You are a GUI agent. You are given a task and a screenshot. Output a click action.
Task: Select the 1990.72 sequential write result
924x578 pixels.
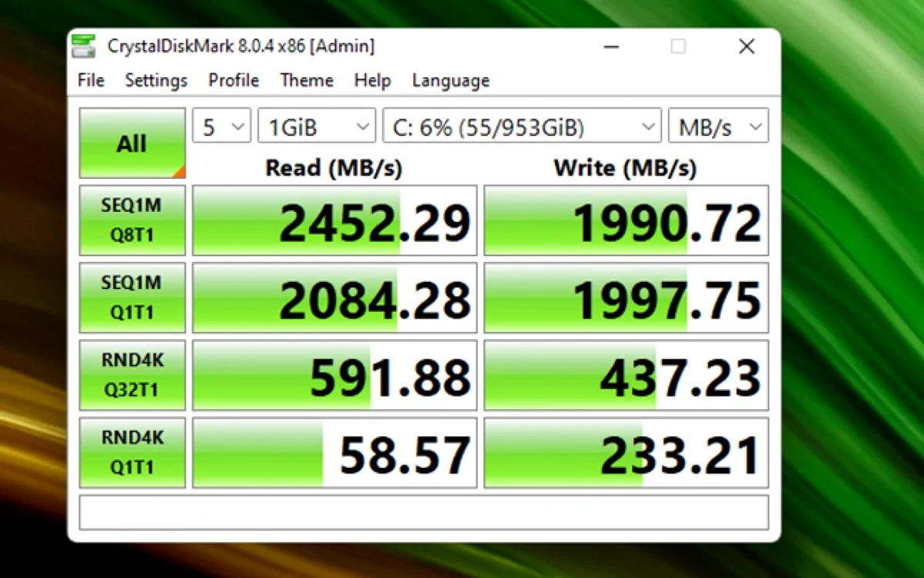pos(627,220)
